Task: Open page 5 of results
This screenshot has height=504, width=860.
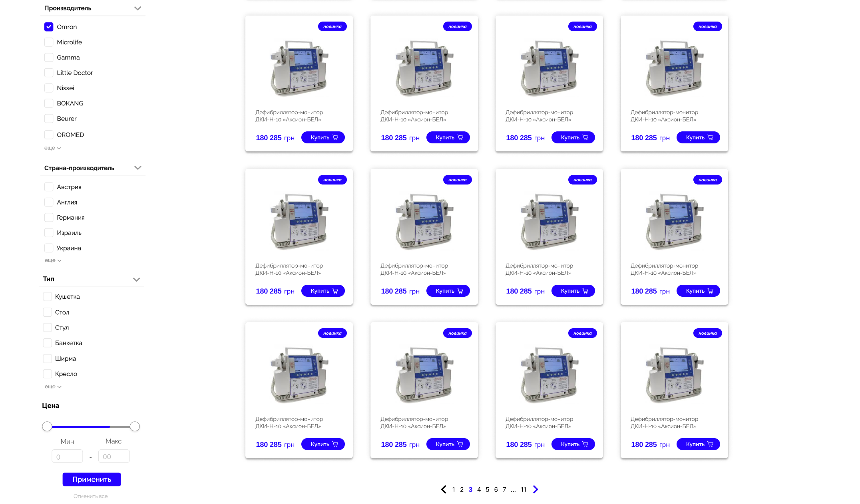Action: coord(487,489)
